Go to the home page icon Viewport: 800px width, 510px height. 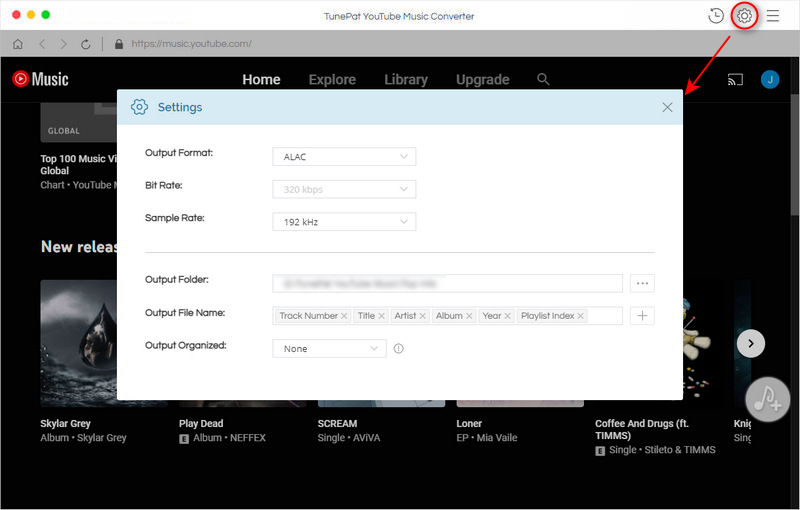coord(18,44)
